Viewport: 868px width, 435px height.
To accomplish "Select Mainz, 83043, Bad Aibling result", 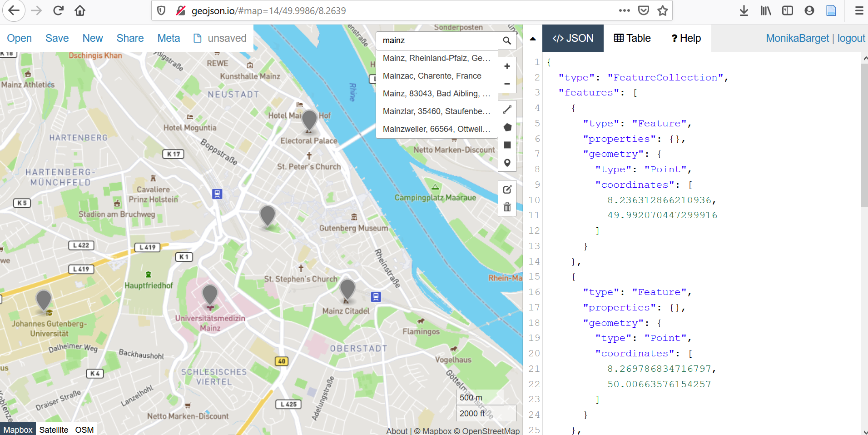I will tap(437, 94).
